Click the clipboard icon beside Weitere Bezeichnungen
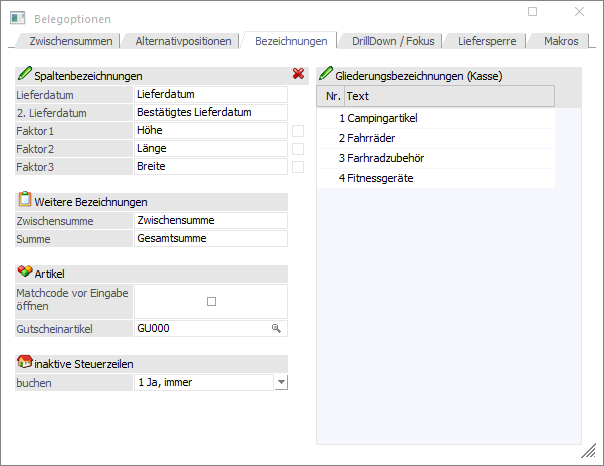The width and height of the screenshot is (604, 466). tap(25, 199)
